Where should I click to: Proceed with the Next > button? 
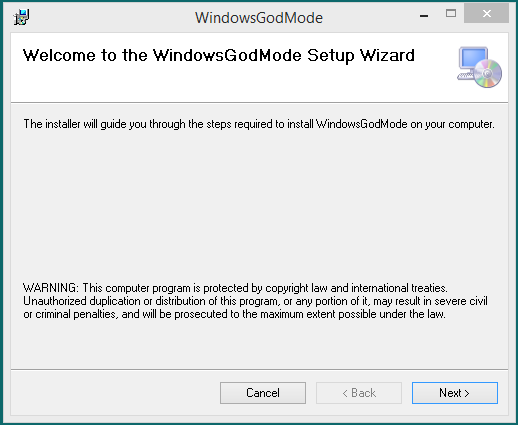(x=455, y=393)
